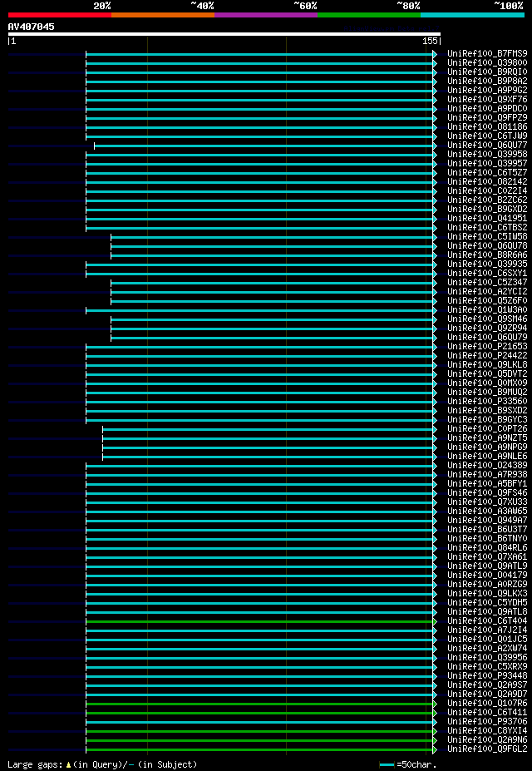The height and width of the screenshot is (771, 532).
Task: Open hit UniRef100_B9RQI0
Action: [x=487, y=72]
